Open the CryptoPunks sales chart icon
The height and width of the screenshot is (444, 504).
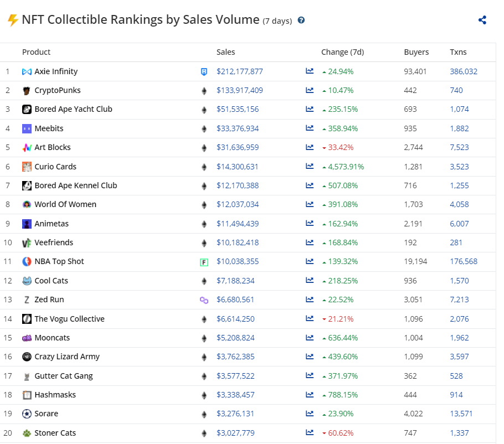[x=310, y=90]
